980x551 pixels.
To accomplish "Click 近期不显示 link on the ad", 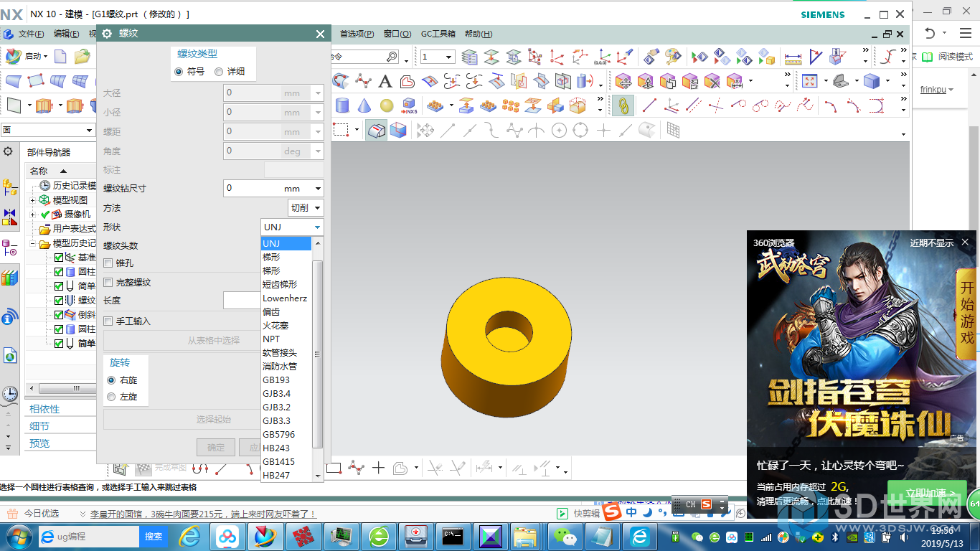I will click(932, 243).
